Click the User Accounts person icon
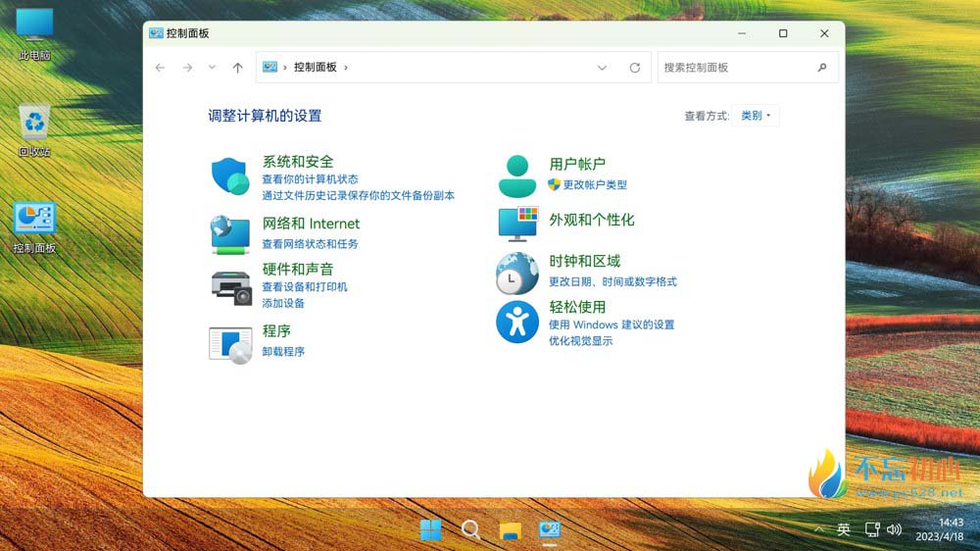980x551 pixels. pos(517,176)
